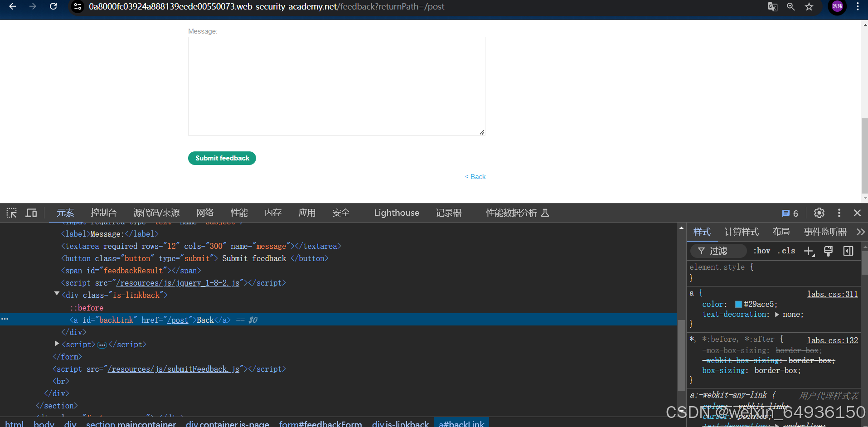Open labs.css:132 source link
This screenshot has height=427, width=868.
click(832, 340)
